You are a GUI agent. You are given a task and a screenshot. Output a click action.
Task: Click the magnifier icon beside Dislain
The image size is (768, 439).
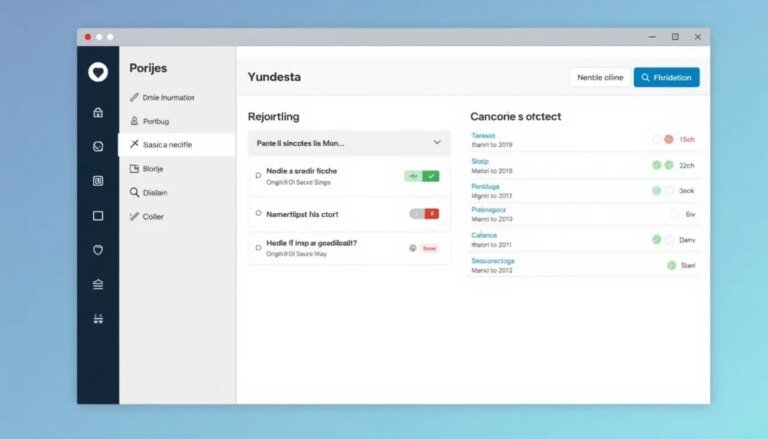tap(134, 192)
